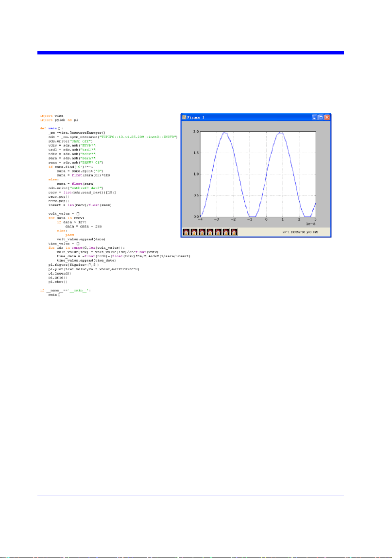Click the 'vdiv = sds.ask' code line
The height and width of the screenshot is (558, 392).
click(72, 145)
